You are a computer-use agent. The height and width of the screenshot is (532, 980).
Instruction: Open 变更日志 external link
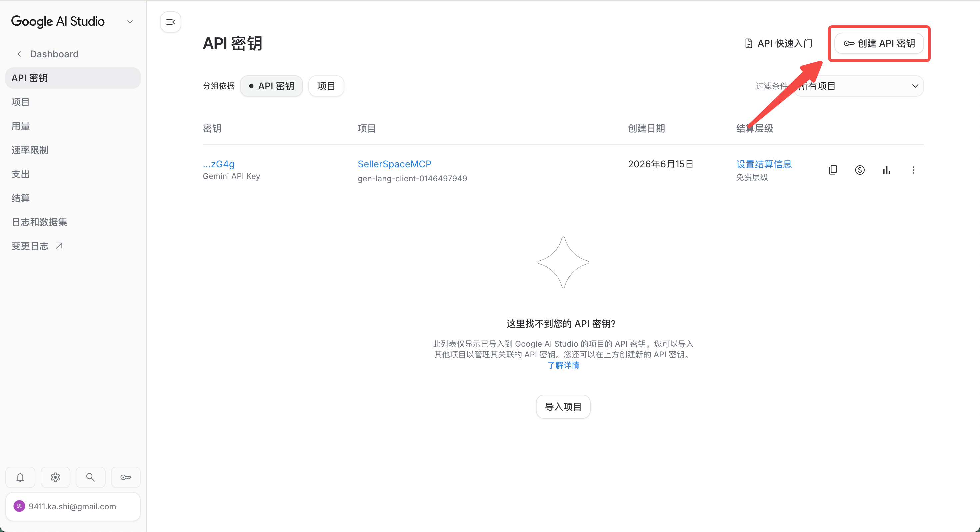coord(37,246)
